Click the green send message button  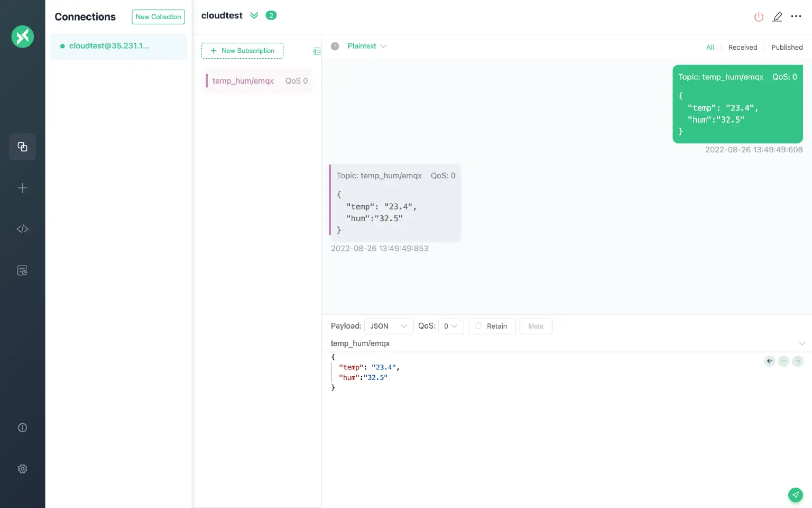[795, 495]
